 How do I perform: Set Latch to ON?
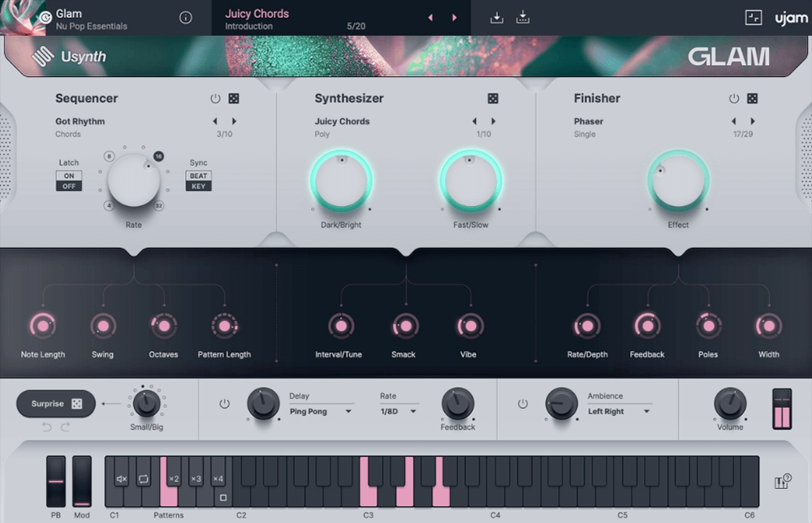pyautogui.click(x=69, y=175)
